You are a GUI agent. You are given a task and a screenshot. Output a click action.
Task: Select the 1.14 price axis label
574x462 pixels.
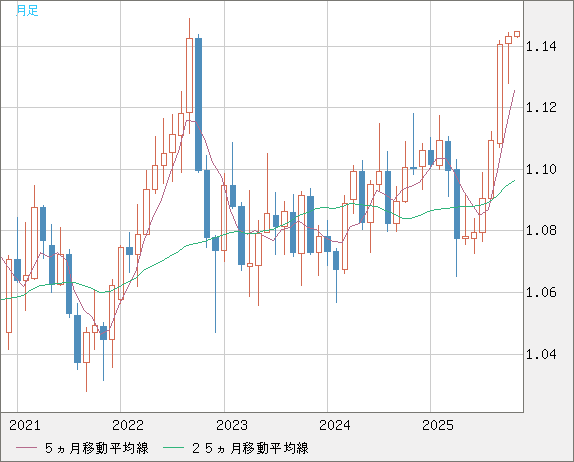coord(541,46)
